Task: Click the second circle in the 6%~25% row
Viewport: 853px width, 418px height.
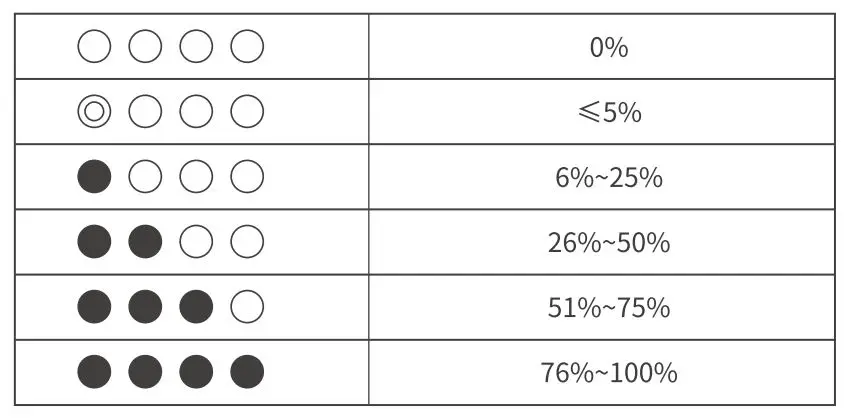Action: coord(145,177)
